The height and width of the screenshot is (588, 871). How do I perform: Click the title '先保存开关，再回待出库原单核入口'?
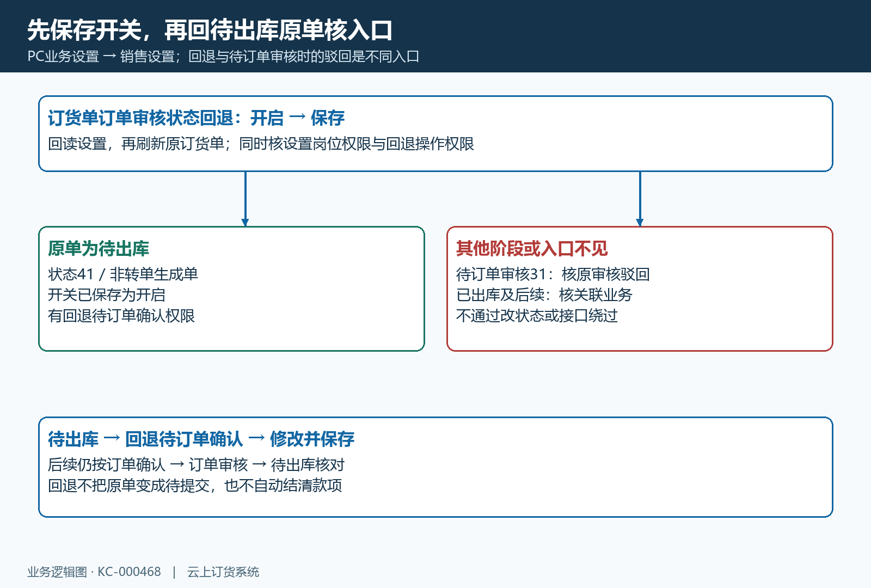click(210, 30)
